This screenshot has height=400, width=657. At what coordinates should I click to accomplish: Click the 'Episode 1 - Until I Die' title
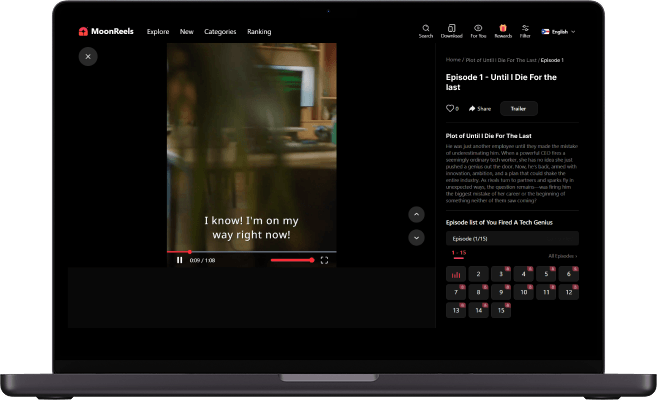coord(501,82)
